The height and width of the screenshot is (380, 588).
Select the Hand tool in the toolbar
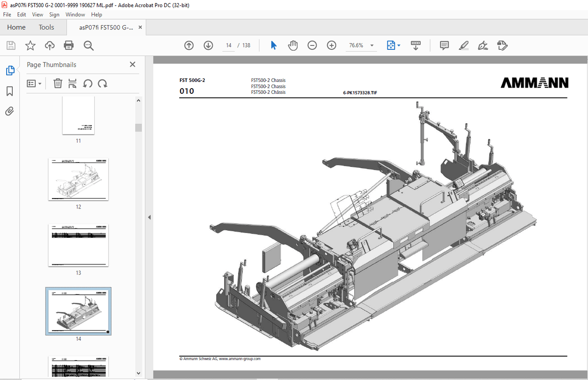pyautogui.click(x=293, y=45)
